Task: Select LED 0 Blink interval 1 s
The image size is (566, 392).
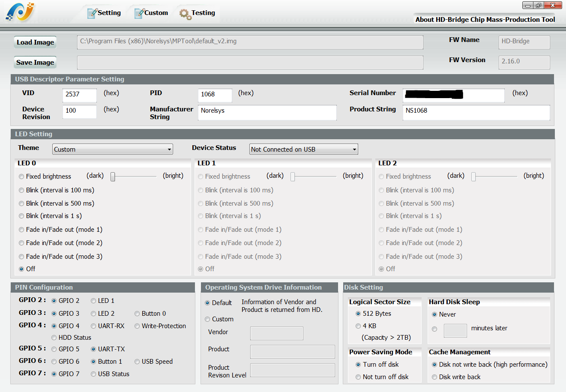Action: click(50, 216)
